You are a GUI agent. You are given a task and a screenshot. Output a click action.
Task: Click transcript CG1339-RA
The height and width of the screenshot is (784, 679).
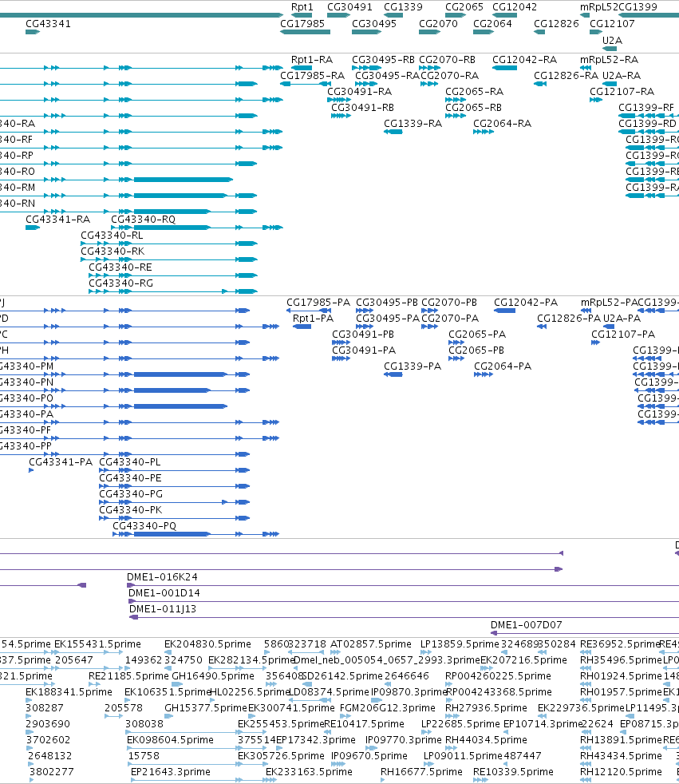point(413,124)
